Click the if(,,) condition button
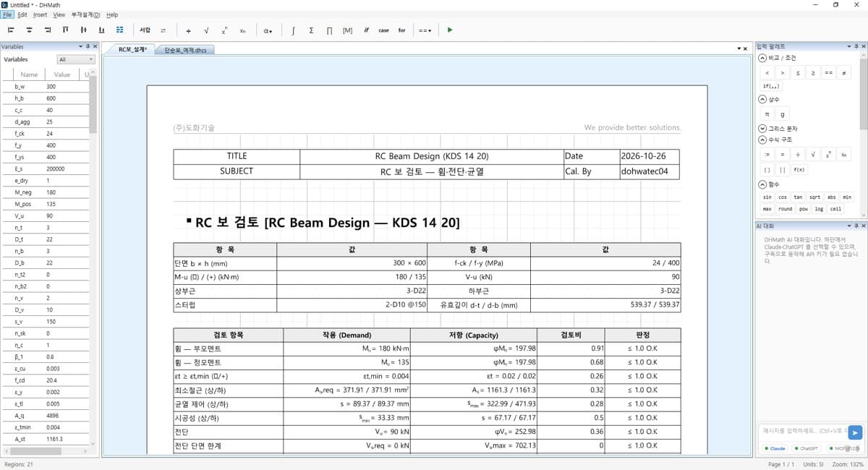The width and height of the screenshot is (868, 470). point(772,86)
